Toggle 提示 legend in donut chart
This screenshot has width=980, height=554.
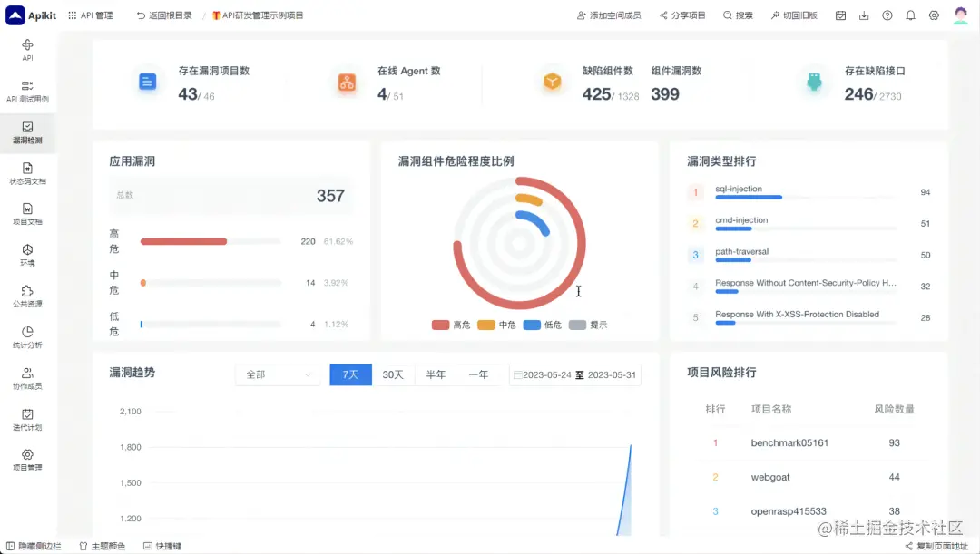point(588,325)
